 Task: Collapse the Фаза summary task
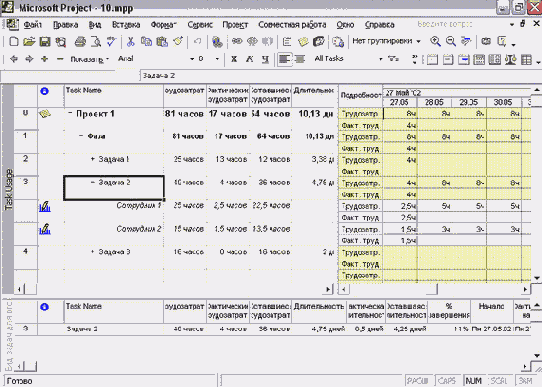(x=81, y=136)
